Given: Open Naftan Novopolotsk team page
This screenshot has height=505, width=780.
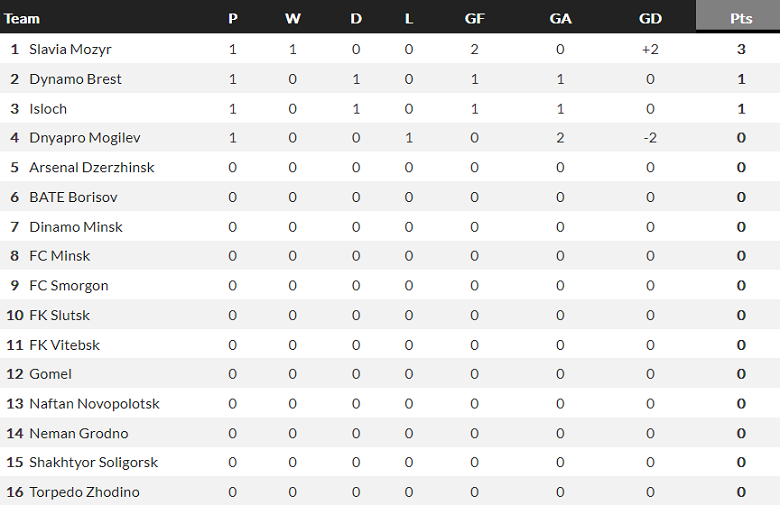Looking at the screenshot, I should 94,404.
